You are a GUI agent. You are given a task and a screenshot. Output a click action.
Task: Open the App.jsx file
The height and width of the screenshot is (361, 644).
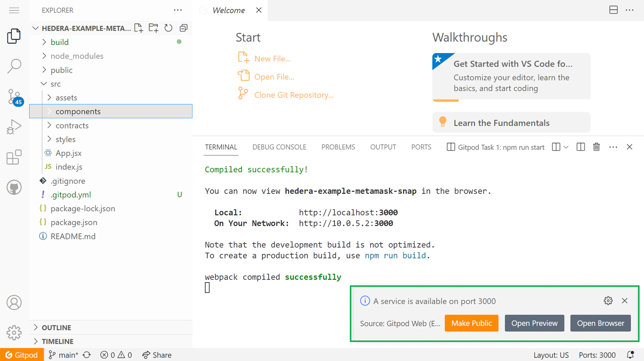[x=68, y=153]
